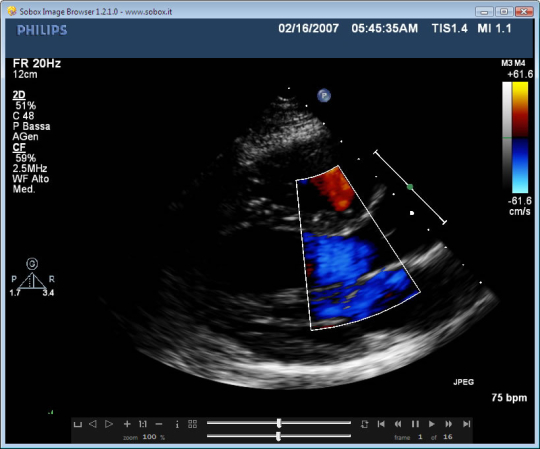Image resolution: width=540 pixels, height=449 pixels.
Task: Close the Sobox Image Browser window
Action: (524, 12)
